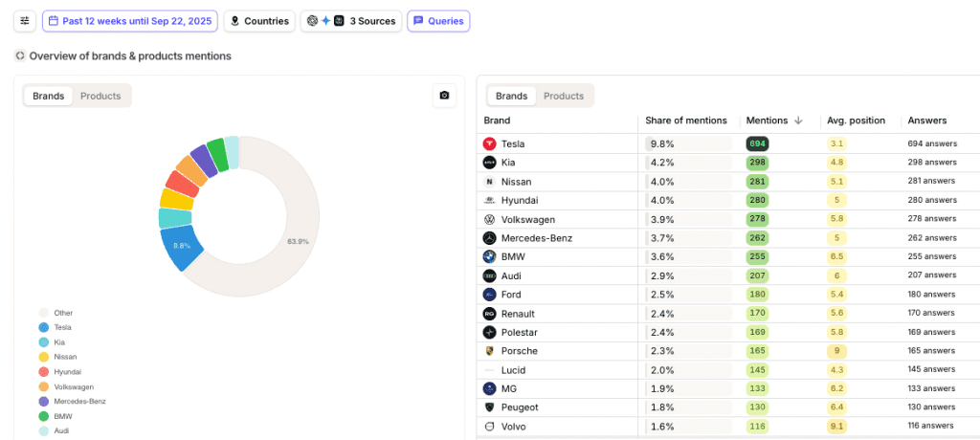Click the Hyundai logo icon in table

pos(489,201)
